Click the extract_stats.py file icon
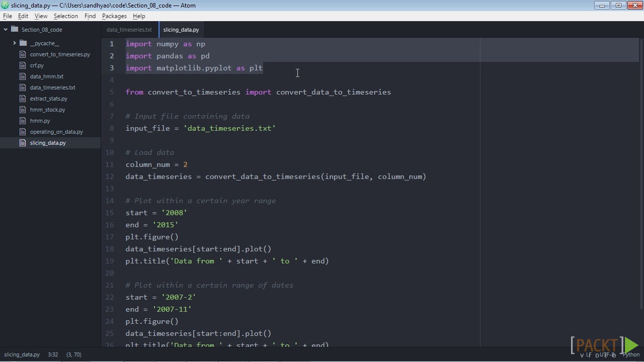The image size is (644, 362). click(x=23, y=99)
